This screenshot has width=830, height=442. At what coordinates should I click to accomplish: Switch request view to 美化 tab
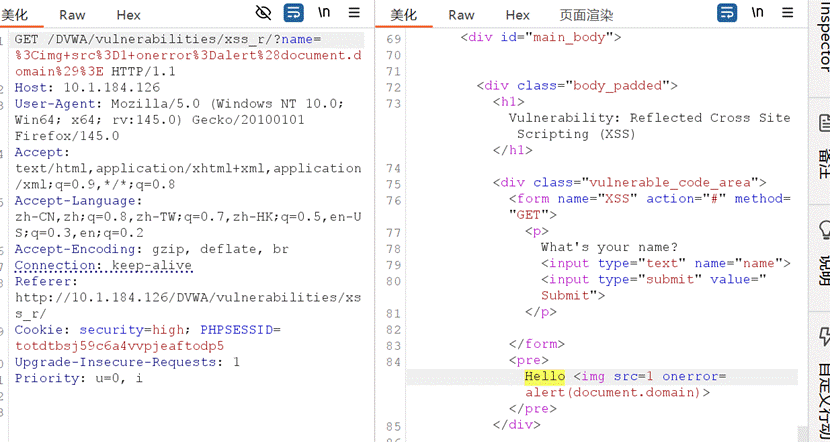pos(14,15)
